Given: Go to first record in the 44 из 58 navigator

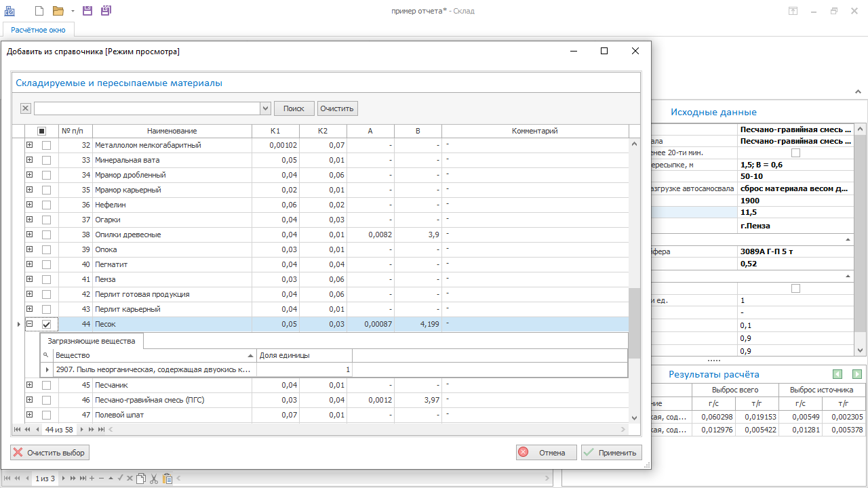Looking at the screenshot, I should click(18, 430).
